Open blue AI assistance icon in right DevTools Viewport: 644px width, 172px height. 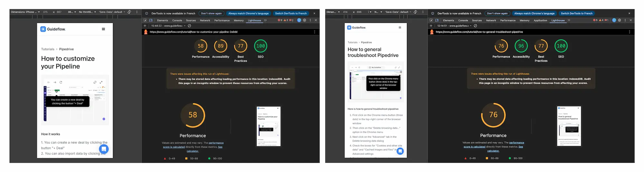(614, 20)
